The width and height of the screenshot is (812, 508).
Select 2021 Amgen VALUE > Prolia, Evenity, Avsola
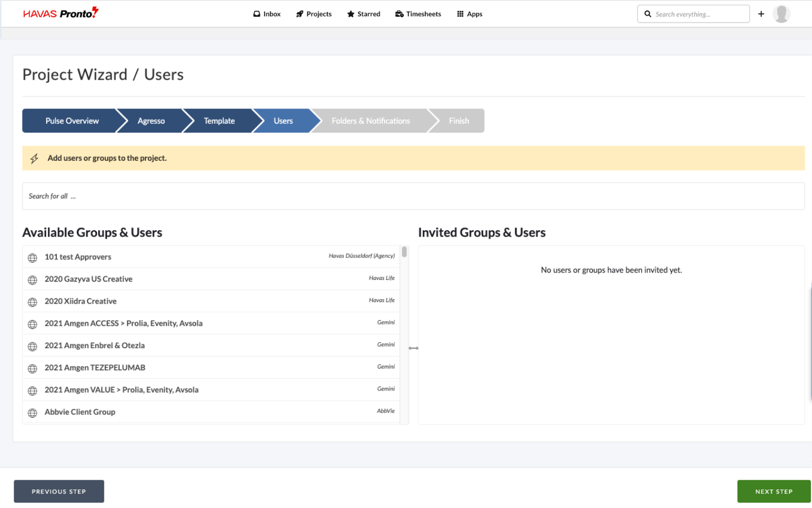tap(211, 389)
